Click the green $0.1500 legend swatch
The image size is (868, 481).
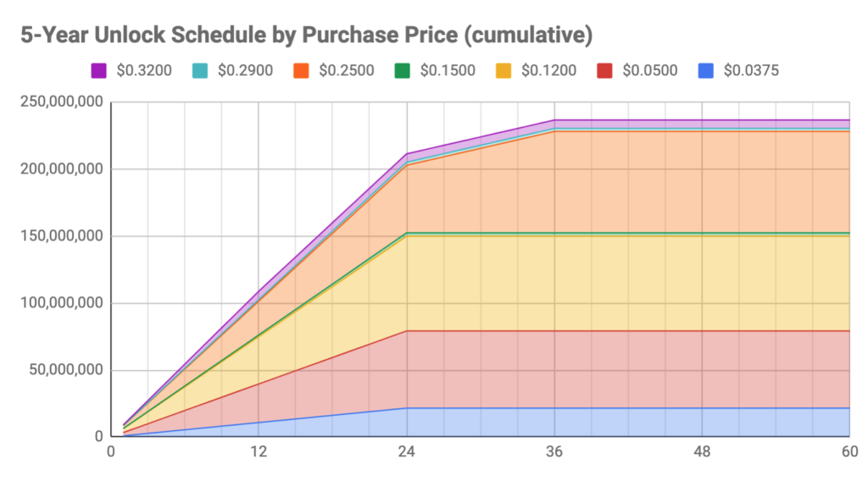click(x=403, y=71)
